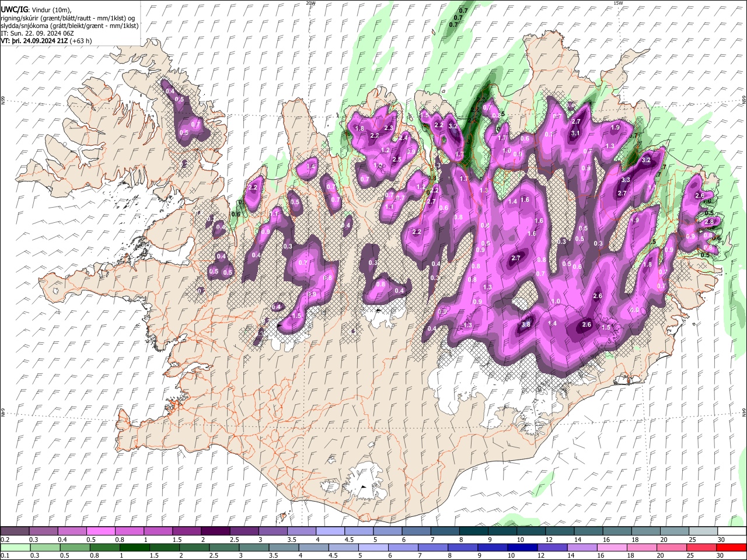The width and height of the screenshot is (747, 560).
Task: Select the bright pink 0.5–0.8 legend swatch
Action: click(101, 531)
